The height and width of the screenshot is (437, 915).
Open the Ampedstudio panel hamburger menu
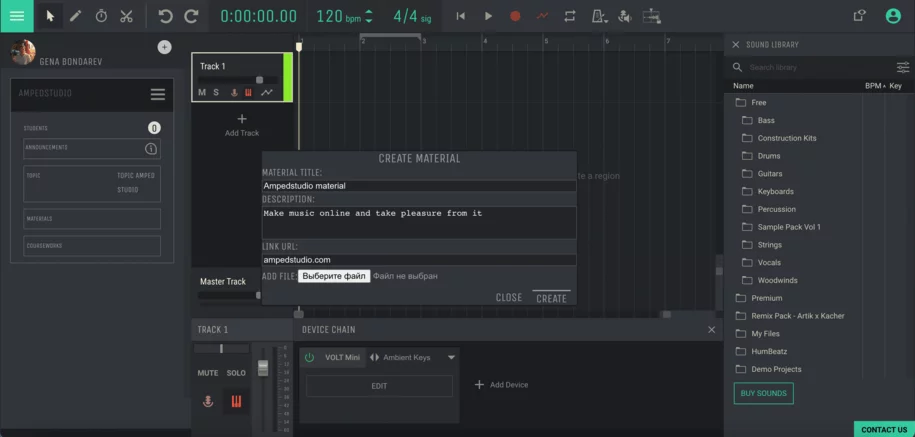coord(158,94)
